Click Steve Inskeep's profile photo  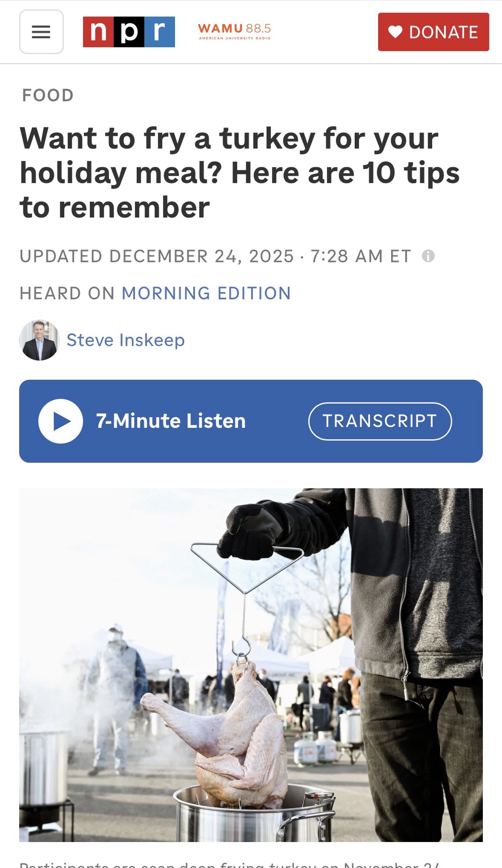(39, 340)
